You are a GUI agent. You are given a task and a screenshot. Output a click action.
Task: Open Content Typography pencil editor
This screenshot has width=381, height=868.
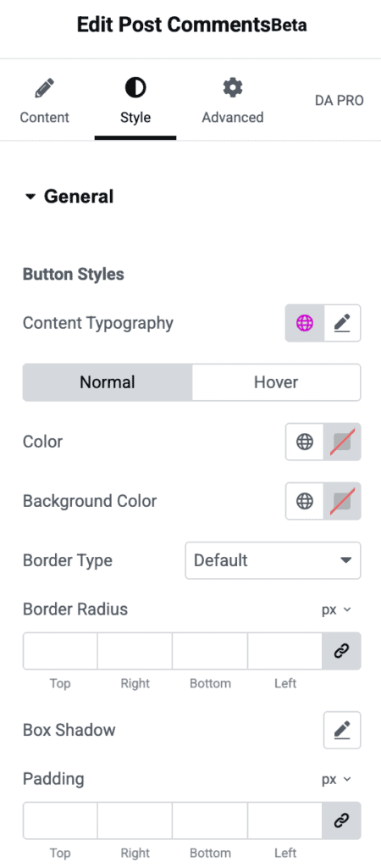[x=342, y=323]
